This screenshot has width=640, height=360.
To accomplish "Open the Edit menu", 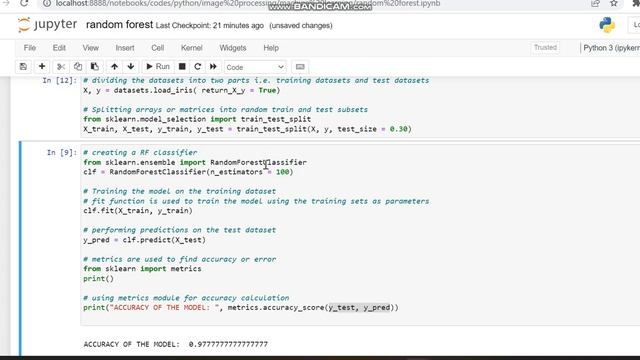I will pyautogui.click(x=59, y=48).
